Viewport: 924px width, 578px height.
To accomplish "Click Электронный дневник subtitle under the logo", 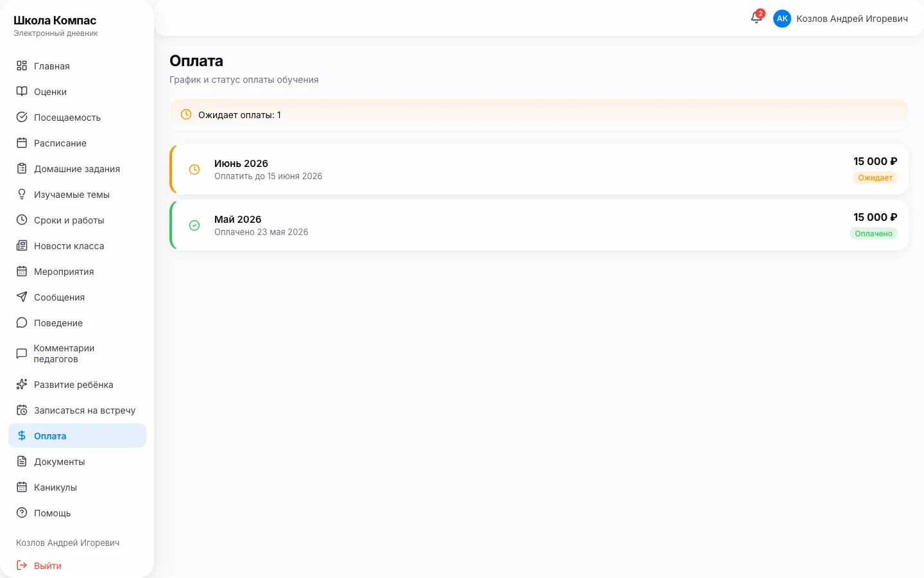I will click(x=56, y=33).
